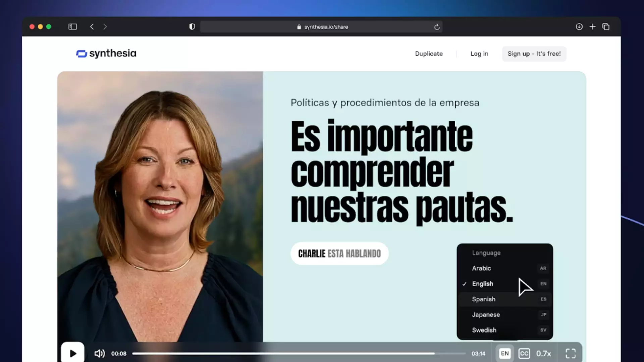The height and width of the screenshot is (362, 644).
Task: Check English language radio button
Action: (x=464, y=283)
